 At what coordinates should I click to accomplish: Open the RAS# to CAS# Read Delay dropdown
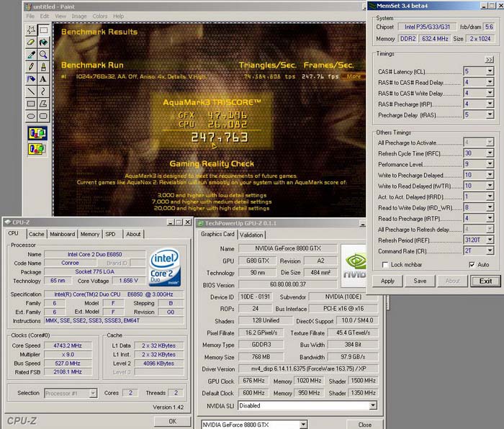pyautogui.click(x=490, y=82)
